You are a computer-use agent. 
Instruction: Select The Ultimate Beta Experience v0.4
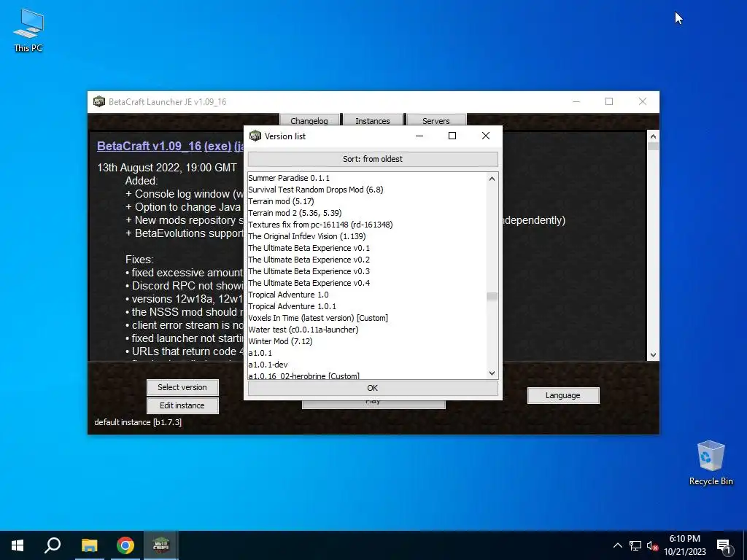point(367,283)
